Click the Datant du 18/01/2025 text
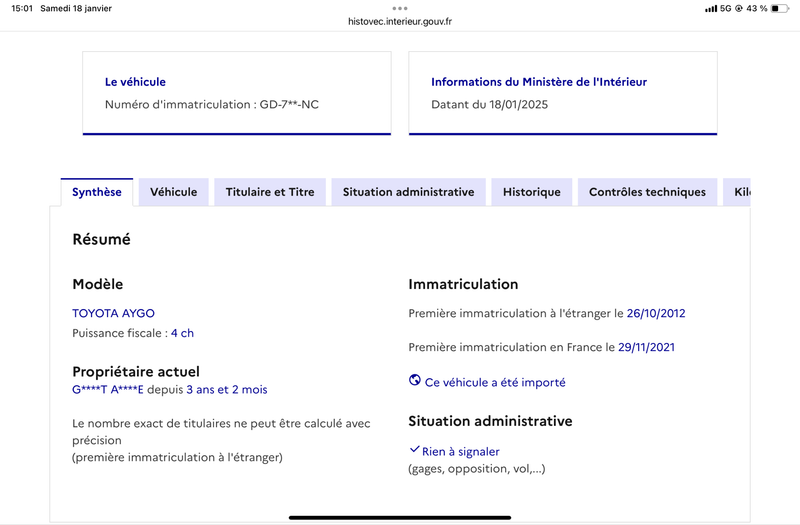Viewport: 800px width, 525px height. tap(489, 105)
